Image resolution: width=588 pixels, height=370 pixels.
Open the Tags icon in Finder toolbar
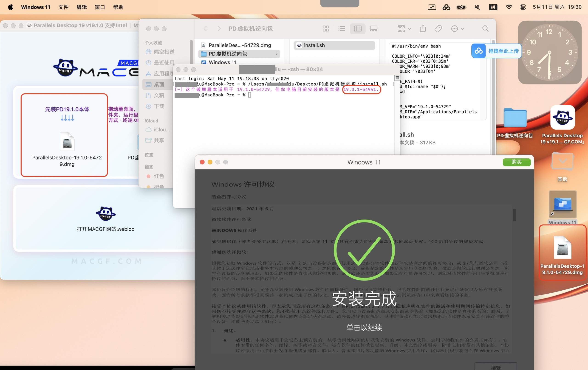click(438, 28)
